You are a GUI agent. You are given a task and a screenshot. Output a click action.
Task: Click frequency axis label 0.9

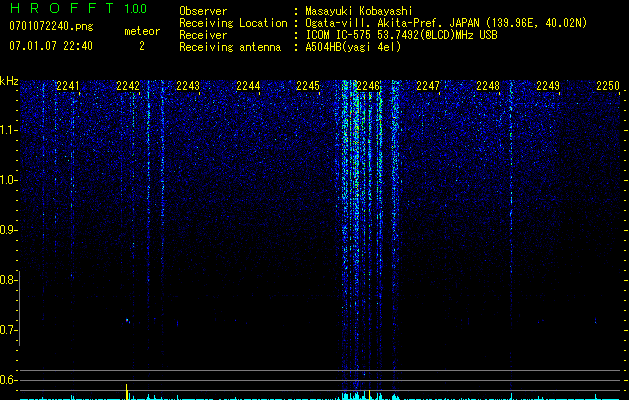(8, 230)
